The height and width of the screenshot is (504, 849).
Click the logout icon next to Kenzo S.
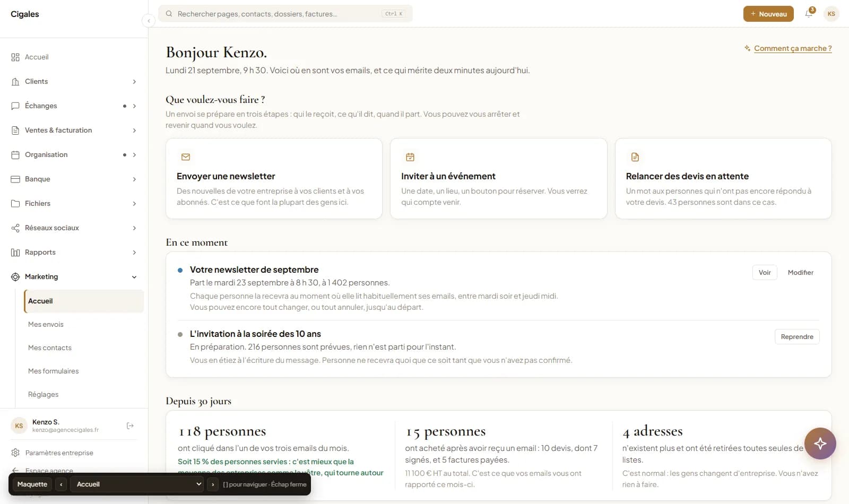[x=130, y=425]
